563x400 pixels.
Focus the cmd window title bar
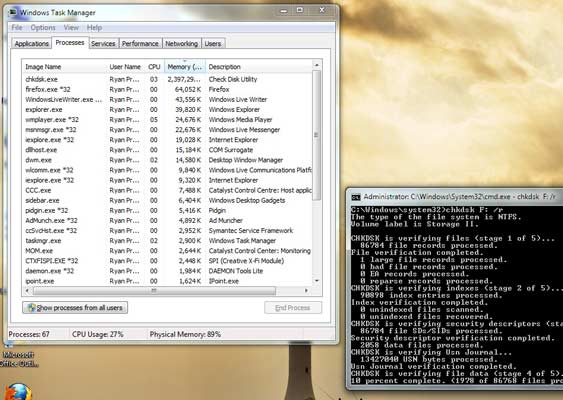click(x=454, y=196)
